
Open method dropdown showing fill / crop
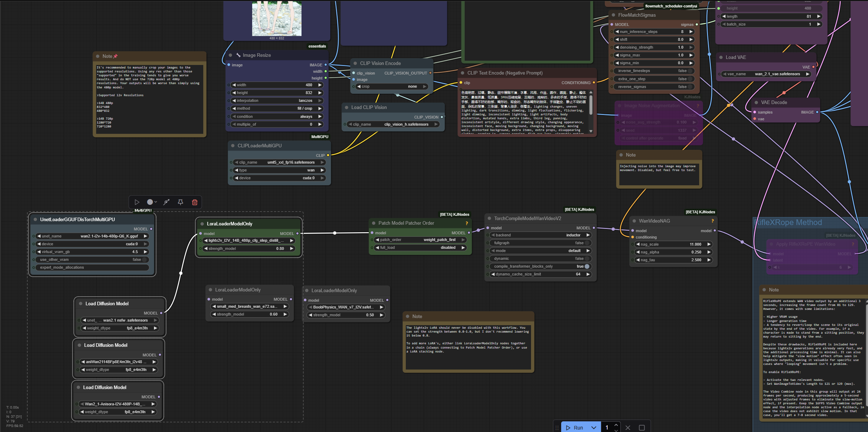click(277, 109)
